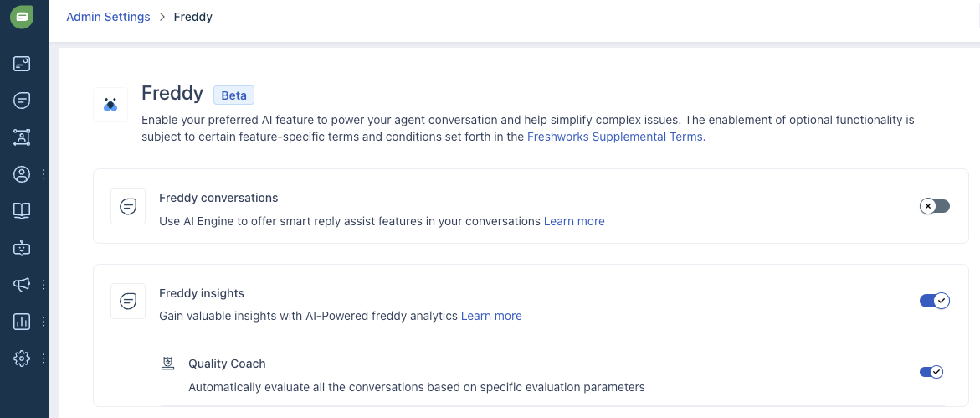Click the Freshchat logo in sidebar
980x418 pixels.
22,17
